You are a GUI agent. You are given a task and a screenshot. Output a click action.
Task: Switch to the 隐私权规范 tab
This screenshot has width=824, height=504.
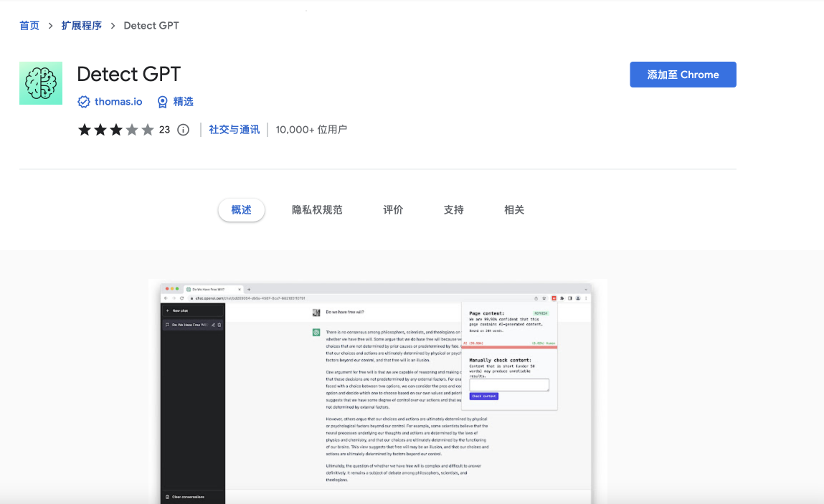pos(317,210)
